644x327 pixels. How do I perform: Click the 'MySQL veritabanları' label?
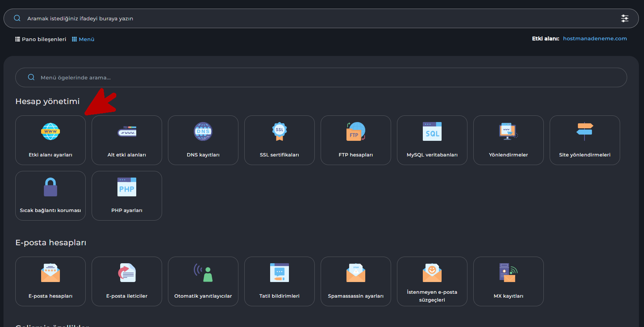point(432,155)
